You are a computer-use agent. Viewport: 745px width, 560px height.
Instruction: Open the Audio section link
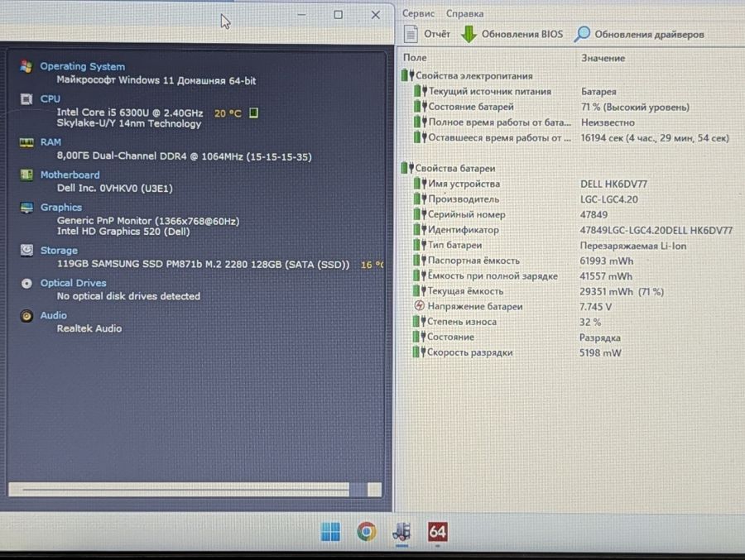point(53,315)
